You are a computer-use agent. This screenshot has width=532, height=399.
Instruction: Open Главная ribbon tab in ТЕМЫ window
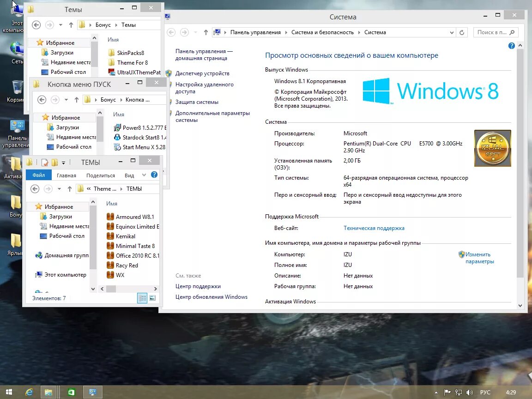(x=66, y=175)
